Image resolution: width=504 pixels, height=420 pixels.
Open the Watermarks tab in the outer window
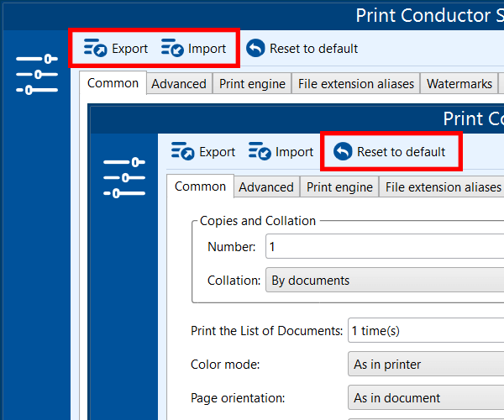click(x=459, y=84)
